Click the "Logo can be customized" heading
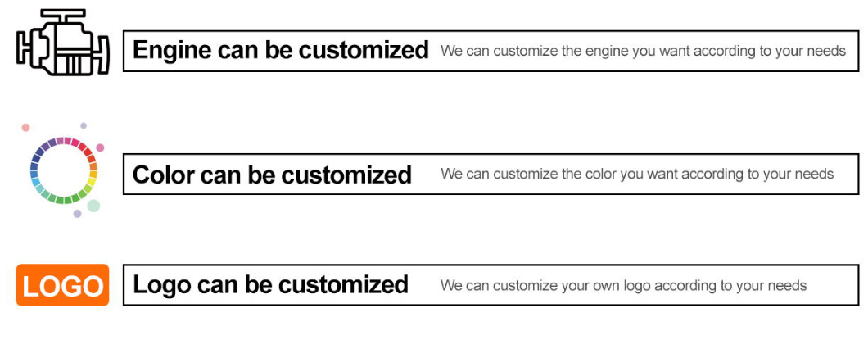 coord(270,285)
